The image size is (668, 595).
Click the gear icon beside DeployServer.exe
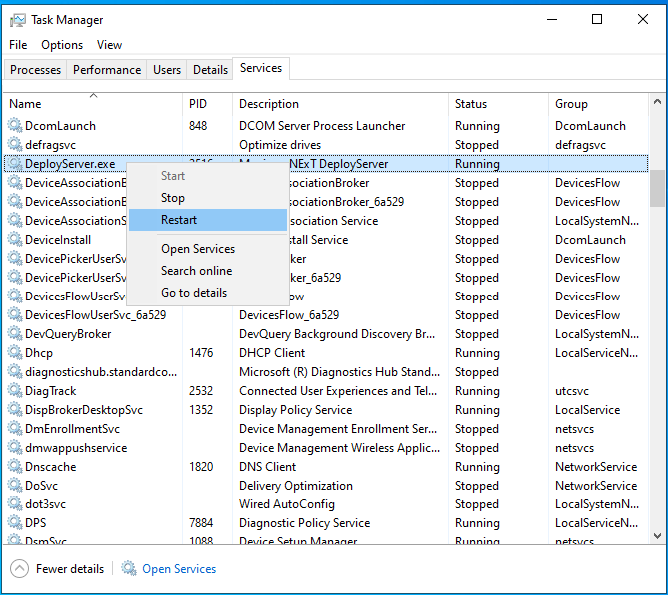[15, 164]
